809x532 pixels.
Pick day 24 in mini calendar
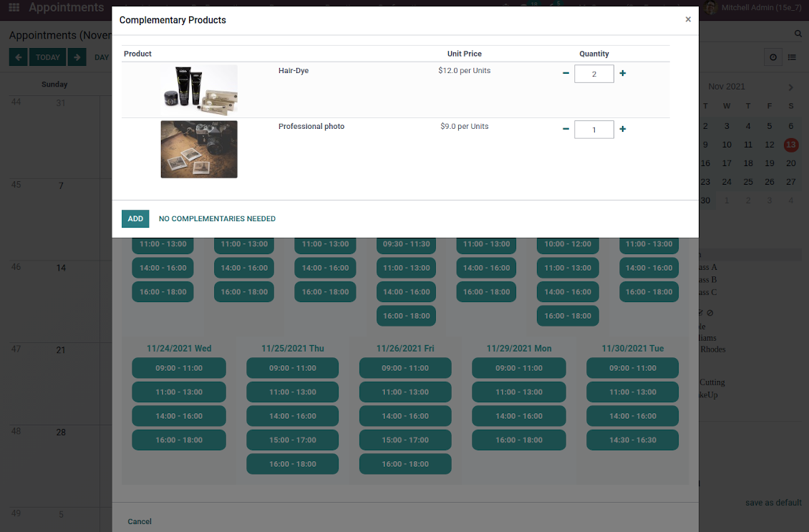click(727, 182)
